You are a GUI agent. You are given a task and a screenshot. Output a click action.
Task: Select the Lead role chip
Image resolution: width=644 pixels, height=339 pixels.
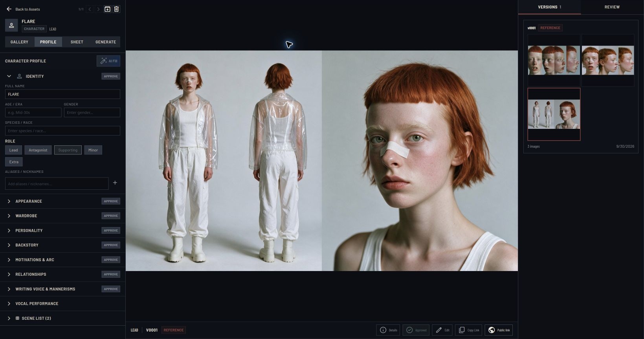click(x=14, y=150)
